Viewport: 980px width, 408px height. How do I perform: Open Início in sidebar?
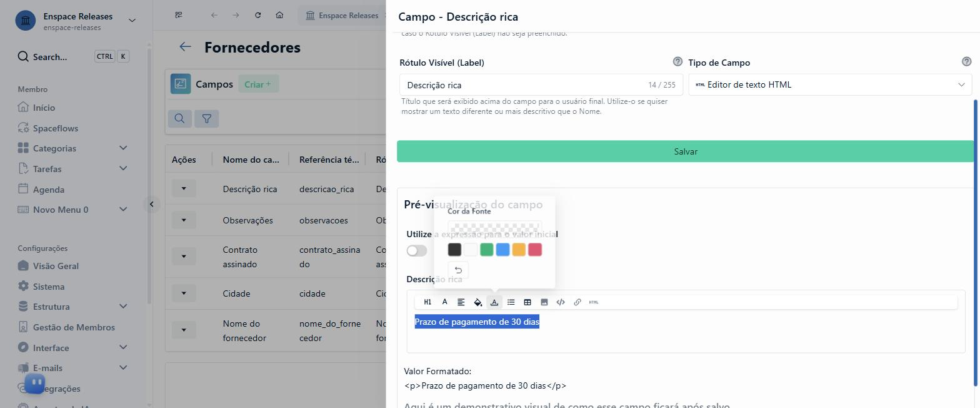(x=44, y=108)
